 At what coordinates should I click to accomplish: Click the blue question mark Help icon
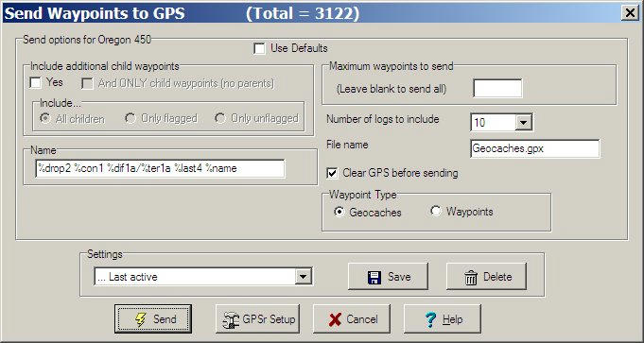pyautogui.click(x=431, y=319)
